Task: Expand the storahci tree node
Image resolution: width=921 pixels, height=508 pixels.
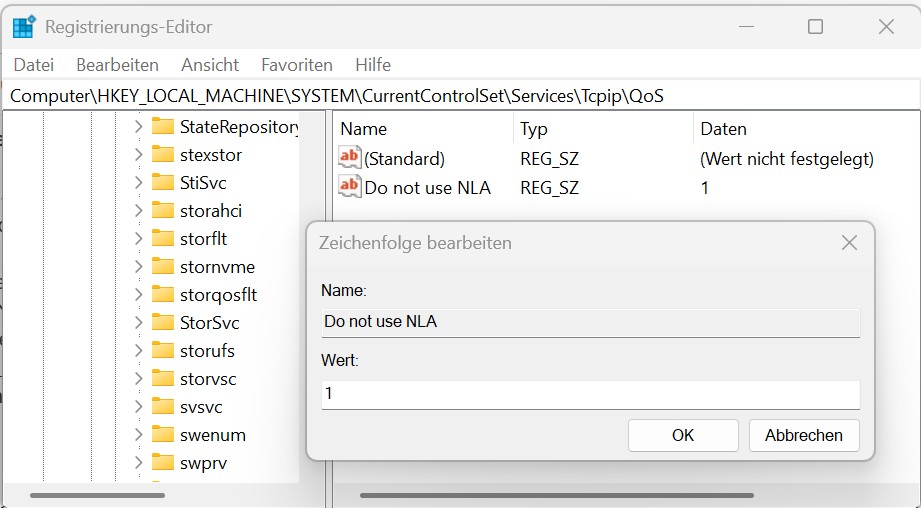Action: point(139,210)
